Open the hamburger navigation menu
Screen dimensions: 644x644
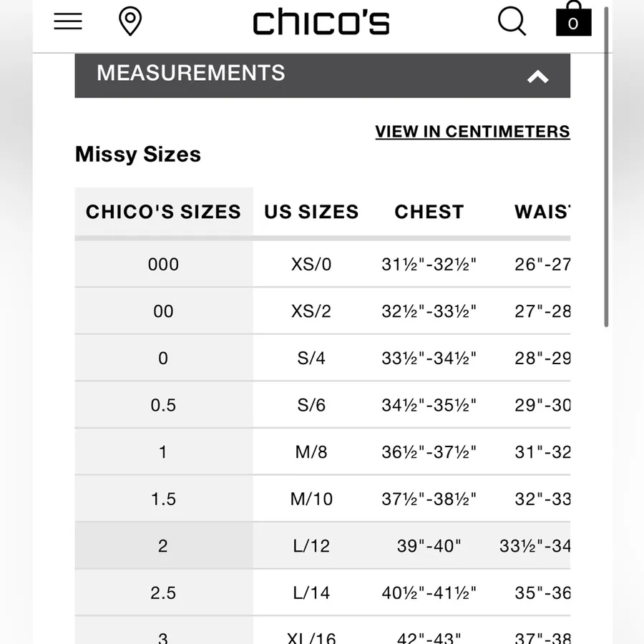68,21
